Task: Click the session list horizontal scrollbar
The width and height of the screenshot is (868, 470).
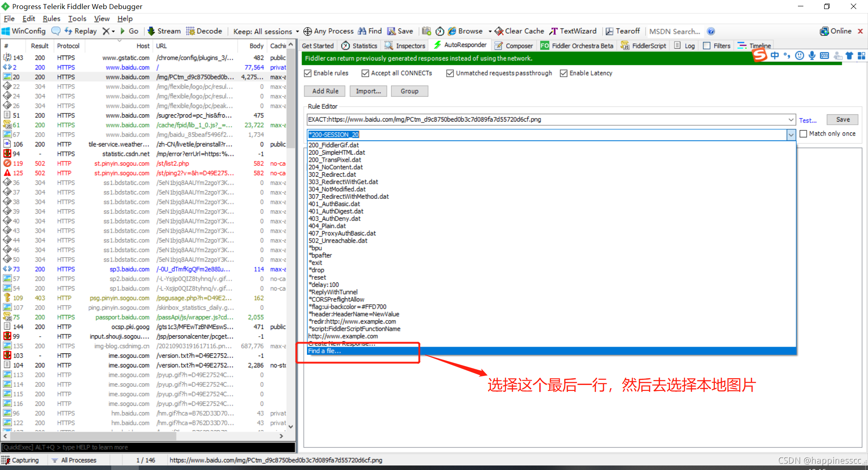Action: pos(142,436)
